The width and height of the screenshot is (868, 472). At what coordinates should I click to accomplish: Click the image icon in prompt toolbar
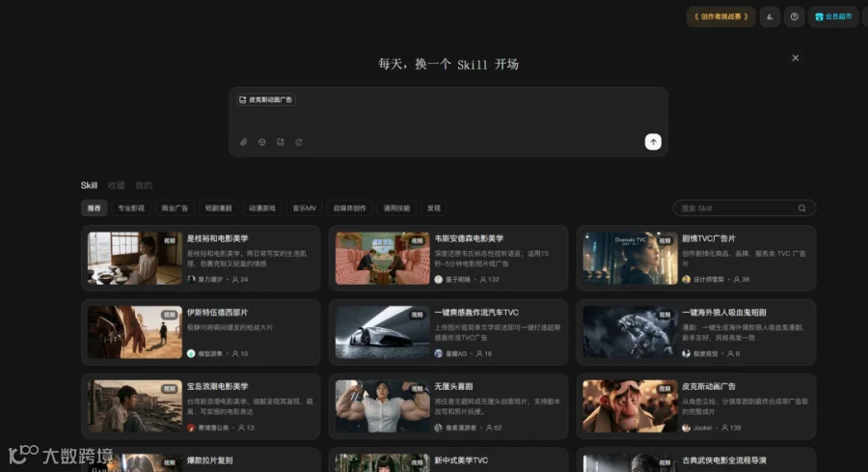281,143
